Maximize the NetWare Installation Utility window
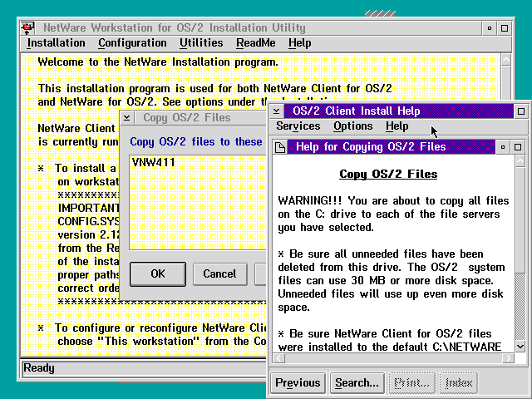Image resolution: width=532 pixels, height=399 pixels. [505, 28]
